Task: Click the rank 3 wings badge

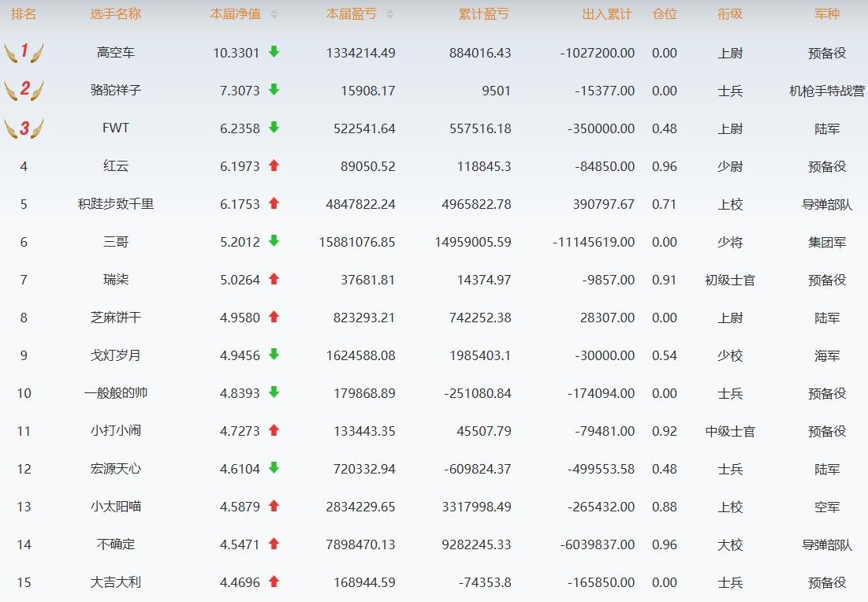Action: click(24, 128)
